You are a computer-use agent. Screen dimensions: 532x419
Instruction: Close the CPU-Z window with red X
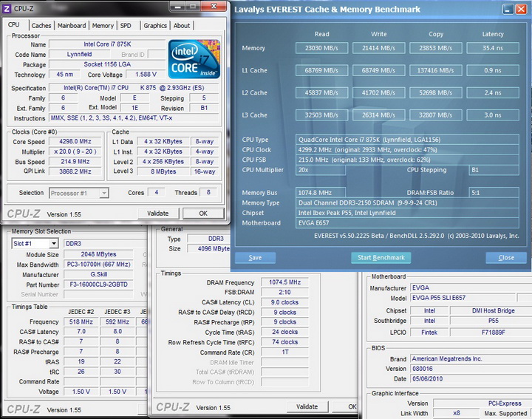[x=214, y=8]
